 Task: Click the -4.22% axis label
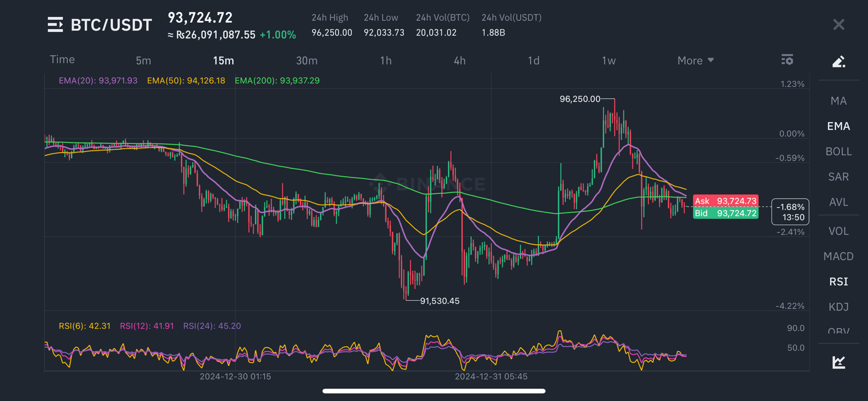click(x=790, y=306)
